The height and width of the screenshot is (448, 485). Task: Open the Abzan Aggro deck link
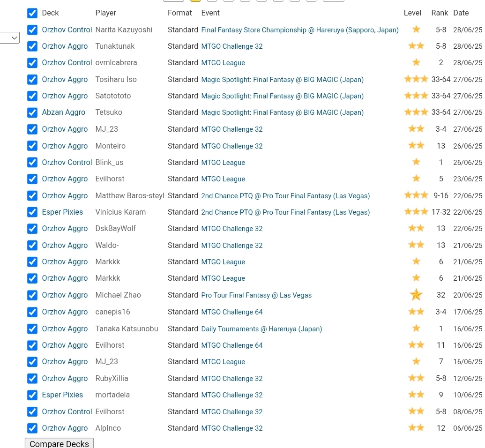tap(63, 112)
